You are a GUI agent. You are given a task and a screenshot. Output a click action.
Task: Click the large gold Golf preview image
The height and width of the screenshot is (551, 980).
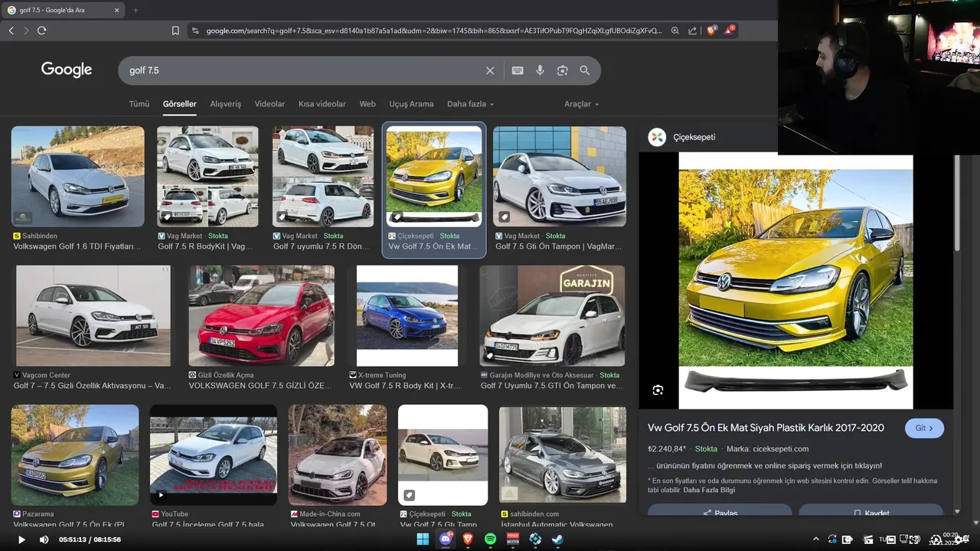click(795, 282)
